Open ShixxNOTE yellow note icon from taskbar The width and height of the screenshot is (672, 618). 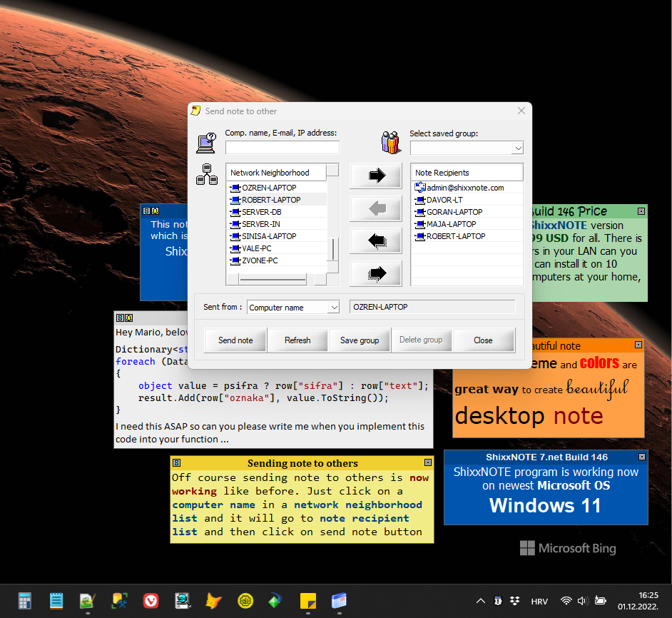(307, 601)
